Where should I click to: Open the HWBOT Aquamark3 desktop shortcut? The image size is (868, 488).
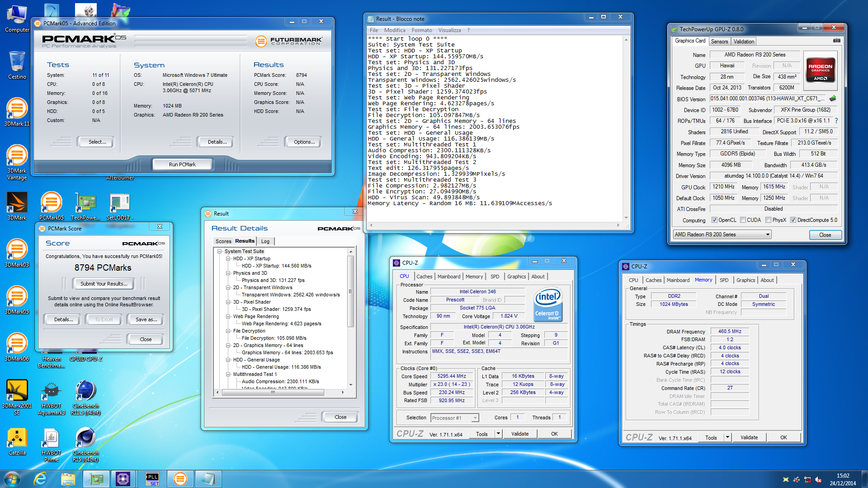(x=51, y=397)
